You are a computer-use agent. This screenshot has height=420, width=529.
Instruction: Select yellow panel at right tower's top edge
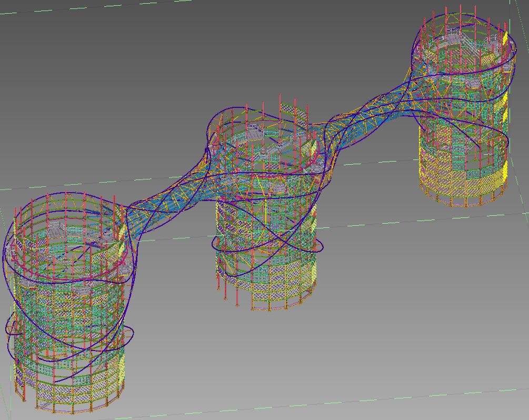click(505, 39)
